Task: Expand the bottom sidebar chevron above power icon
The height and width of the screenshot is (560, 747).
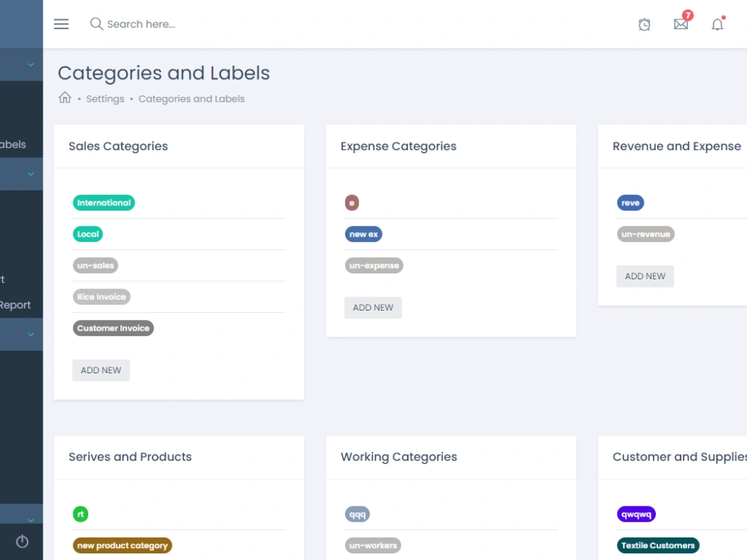Action: coord(31,520)
